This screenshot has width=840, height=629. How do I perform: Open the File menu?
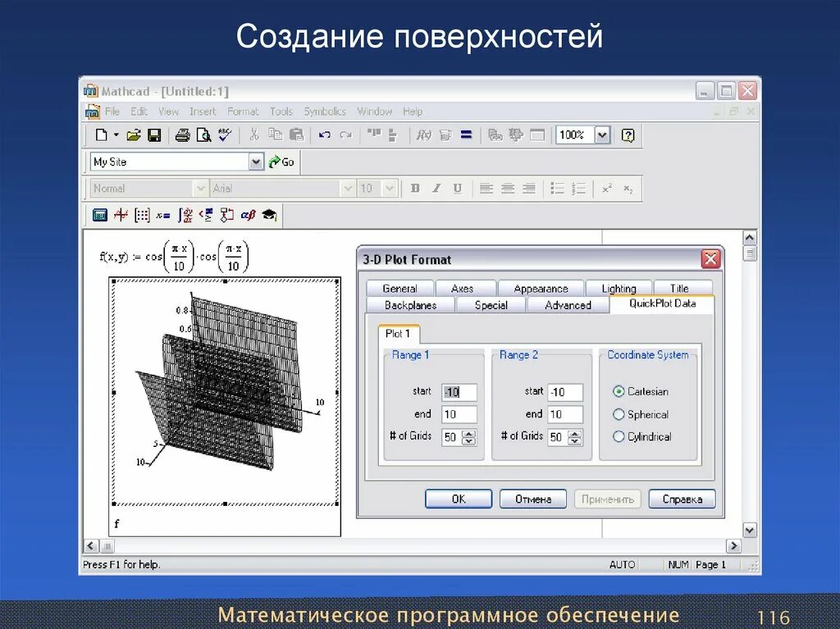point(112,112)
